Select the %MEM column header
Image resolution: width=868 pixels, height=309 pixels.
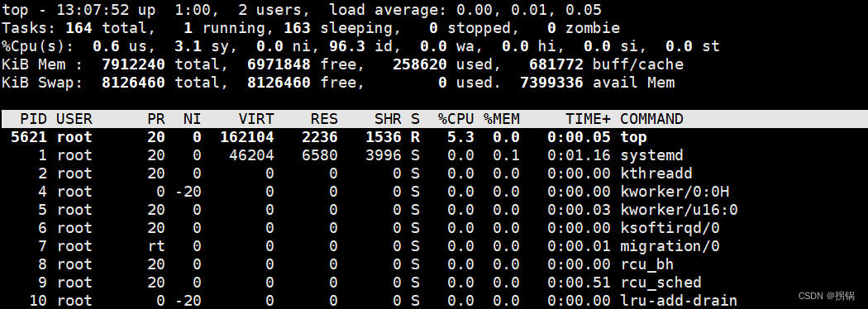coord(502,119)
